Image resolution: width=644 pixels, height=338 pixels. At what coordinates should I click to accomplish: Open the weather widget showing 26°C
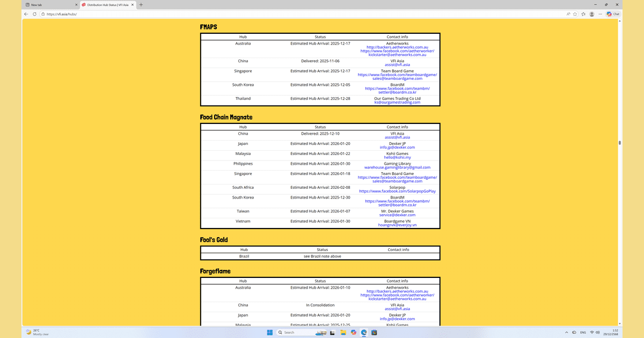click(38, 333)
